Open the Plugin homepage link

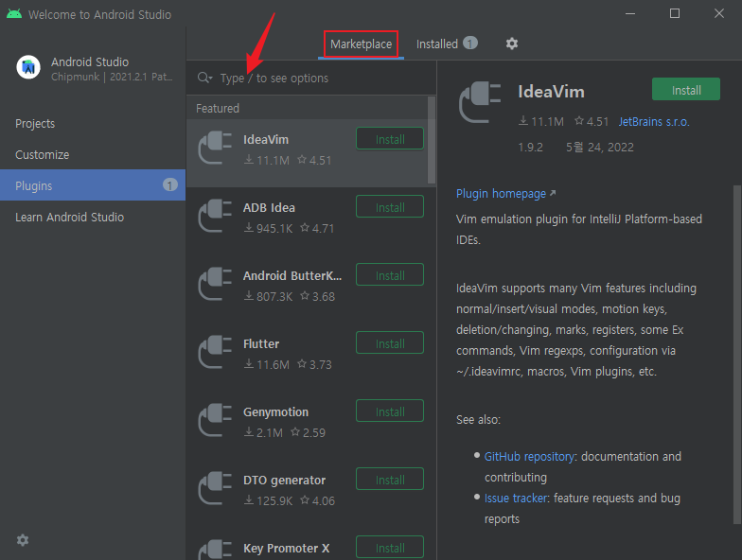[505, 193]
